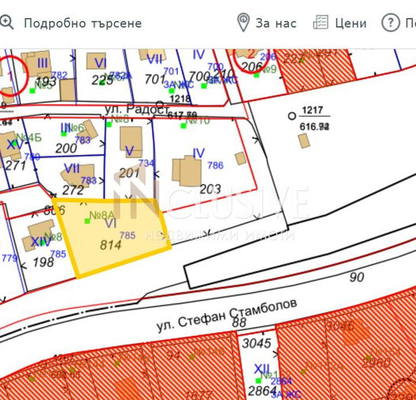Click parcel number 198 on the map
The image size is (416, 400).
point(43,262)
